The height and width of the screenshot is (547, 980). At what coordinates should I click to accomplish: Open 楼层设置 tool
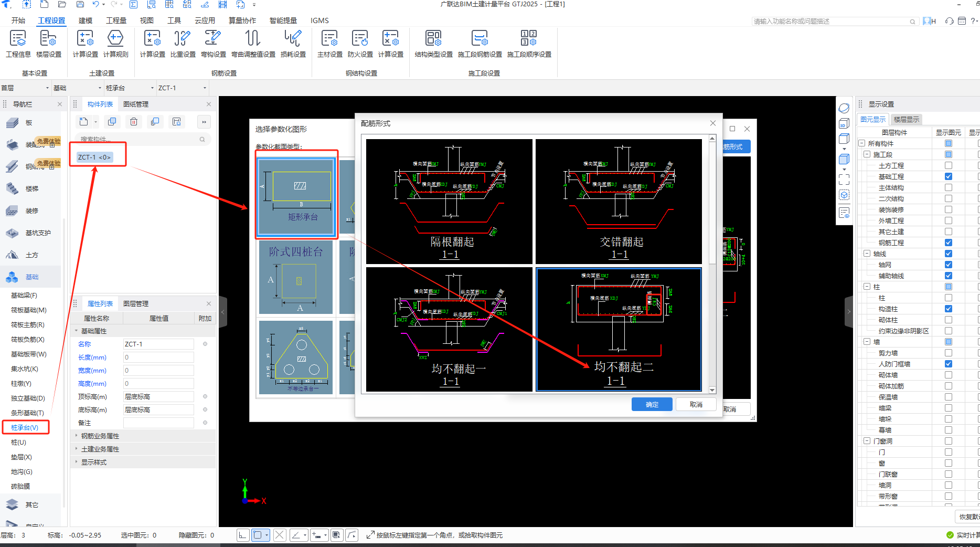49,44
